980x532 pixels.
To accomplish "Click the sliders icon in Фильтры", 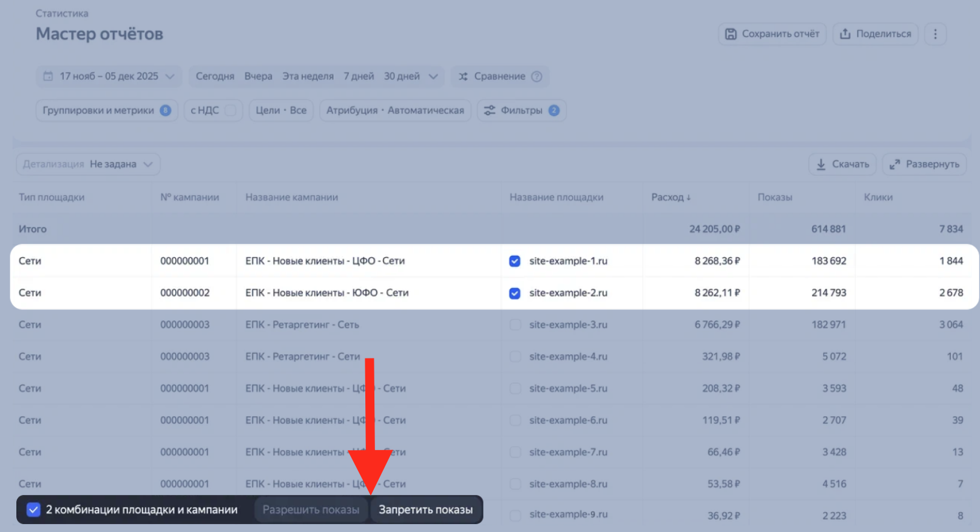I will click(x=489, y=110).
